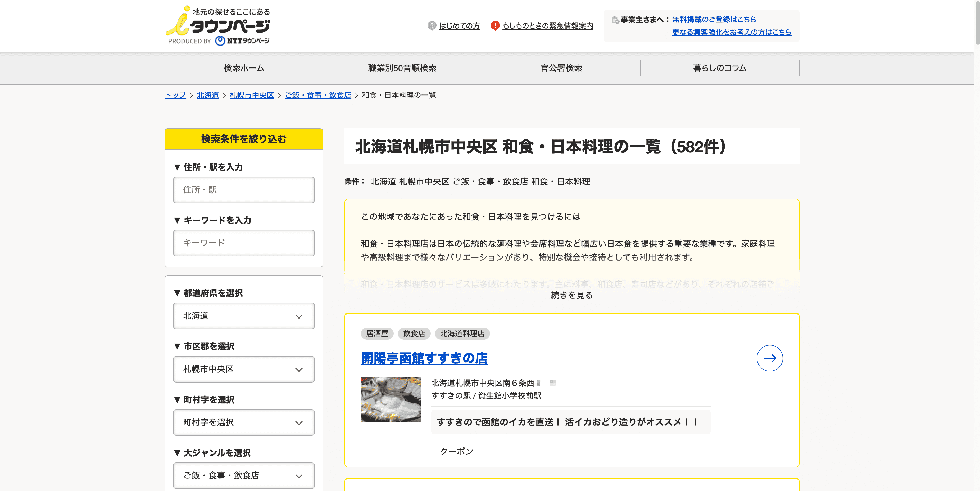
Task: Click 続きを見る to expand description
Action: tap(571, 295)
